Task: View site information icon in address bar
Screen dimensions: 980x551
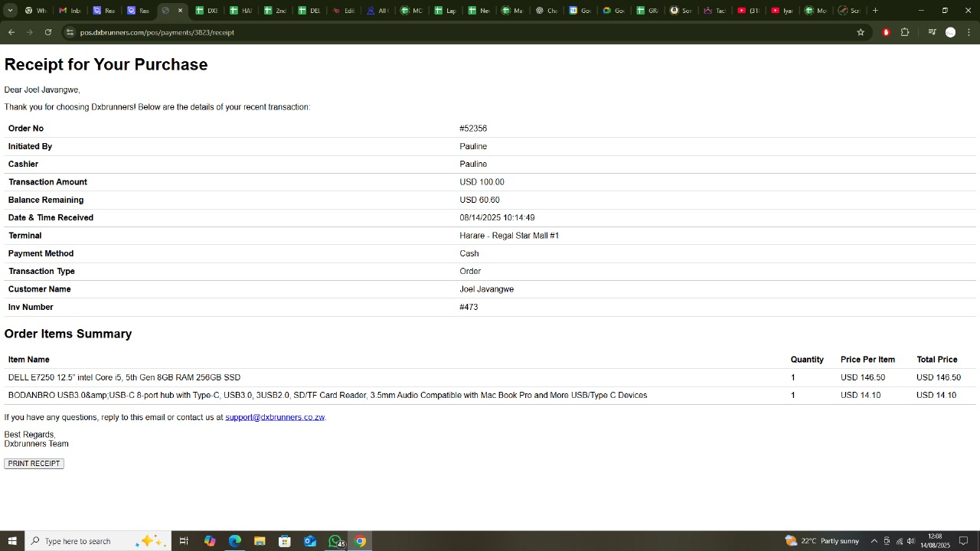Action: (x=70, y=32)
